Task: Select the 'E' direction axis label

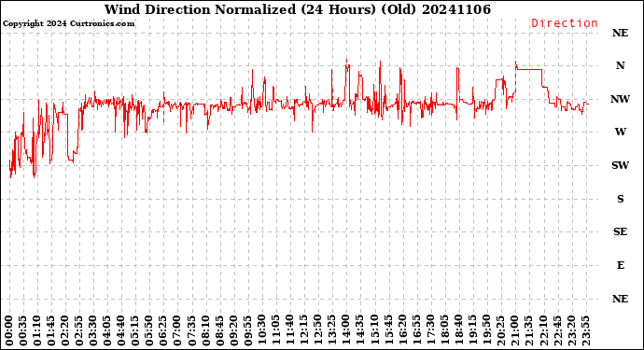Action: coord(620,265)
